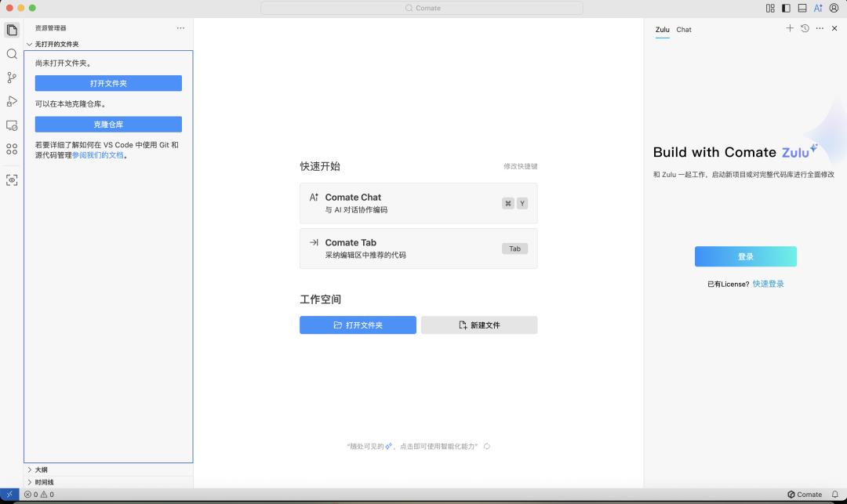Start new chat with plus icon

[790, 28]
